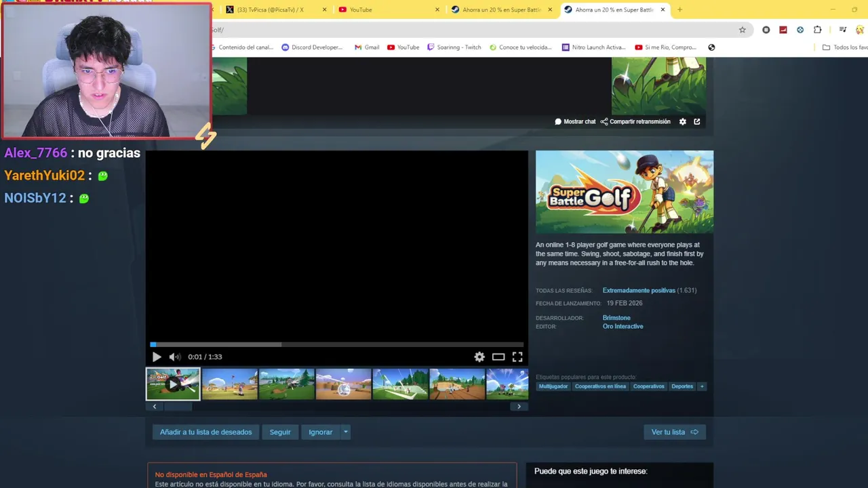Image resolution: width=868 pixels, height=488 pixels.
Task: Open Nitro Launch Activa bookmark
Action: [x=594, y=47]
